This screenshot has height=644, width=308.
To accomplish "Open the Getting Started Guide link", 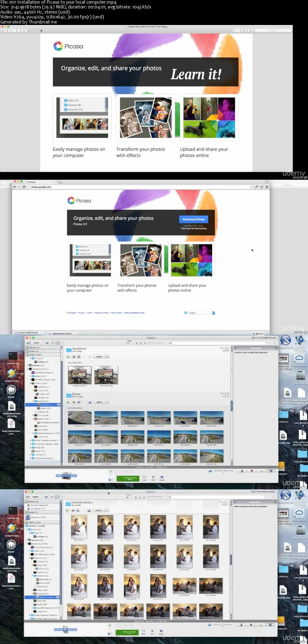I will (134, 313).
